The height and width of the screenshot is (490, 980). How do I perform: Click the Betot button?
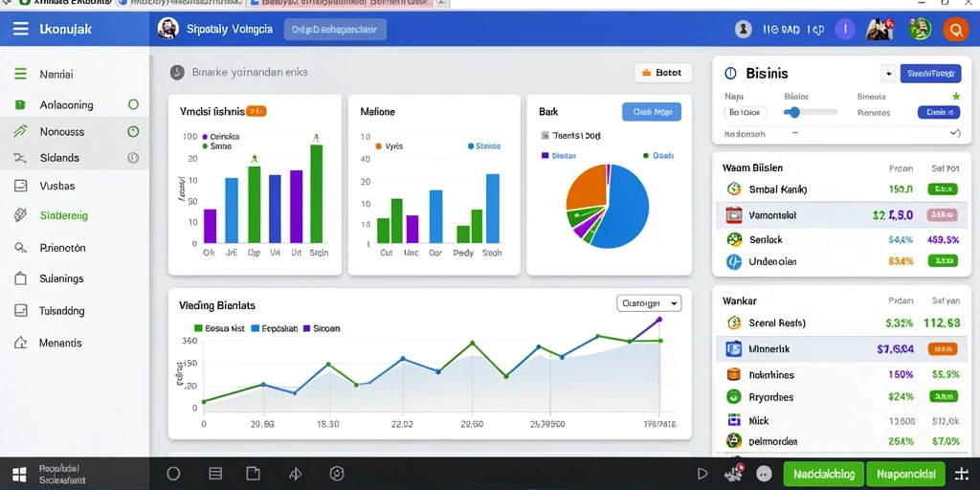pos(663,73)
